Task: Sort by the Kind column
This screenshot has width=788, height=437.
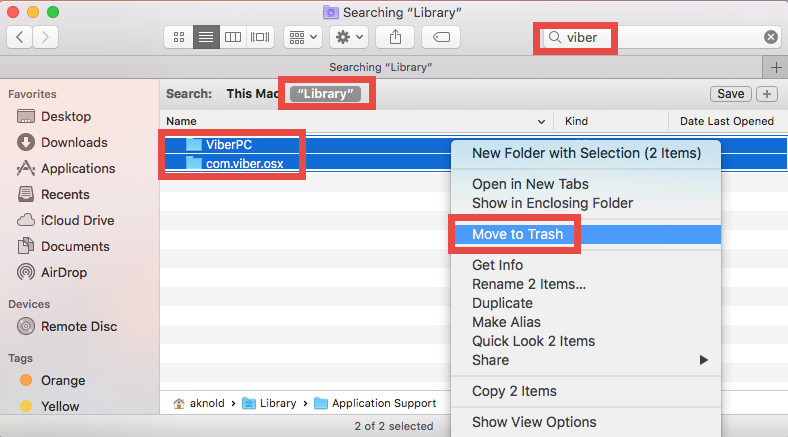Action: [x=576, y=121]
